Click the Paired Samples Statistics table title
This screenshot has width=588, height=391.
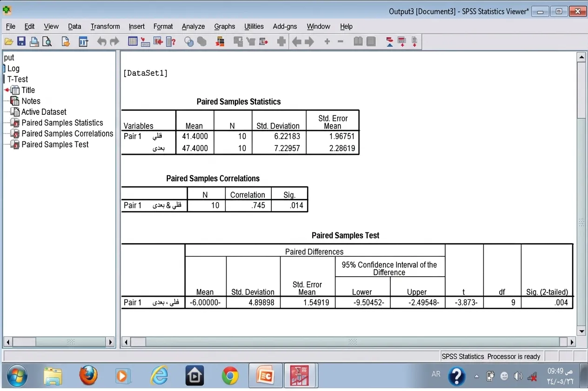pos(239,101)
